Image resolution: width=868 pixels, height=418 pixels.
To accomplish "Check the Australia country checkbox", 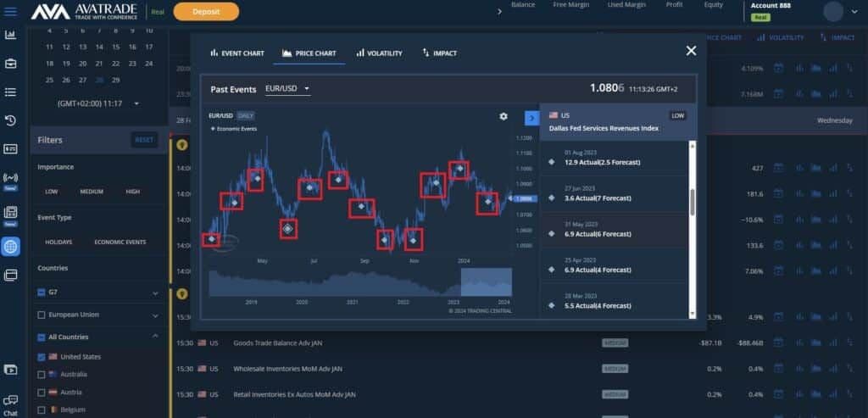I will click(x=42, y=374).
